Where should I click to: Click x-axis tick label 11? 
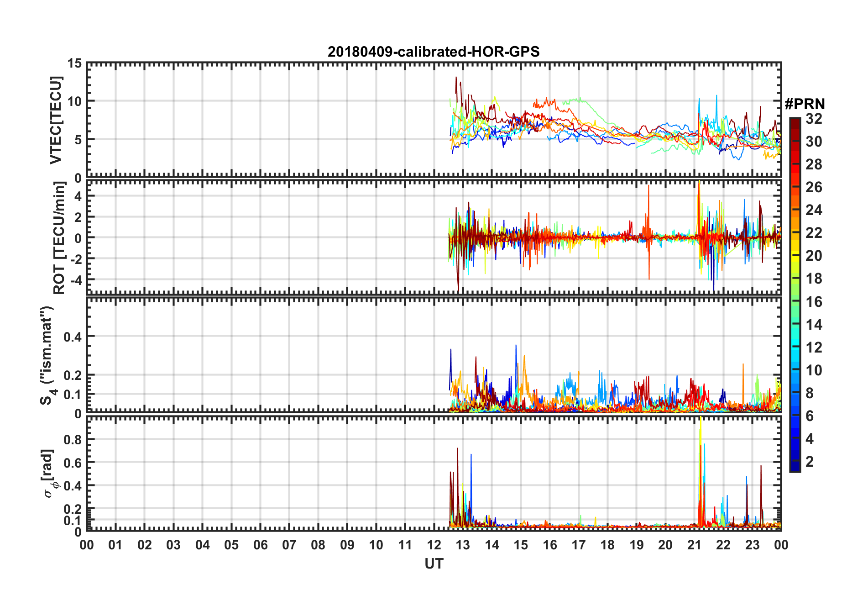click(405, 545)
